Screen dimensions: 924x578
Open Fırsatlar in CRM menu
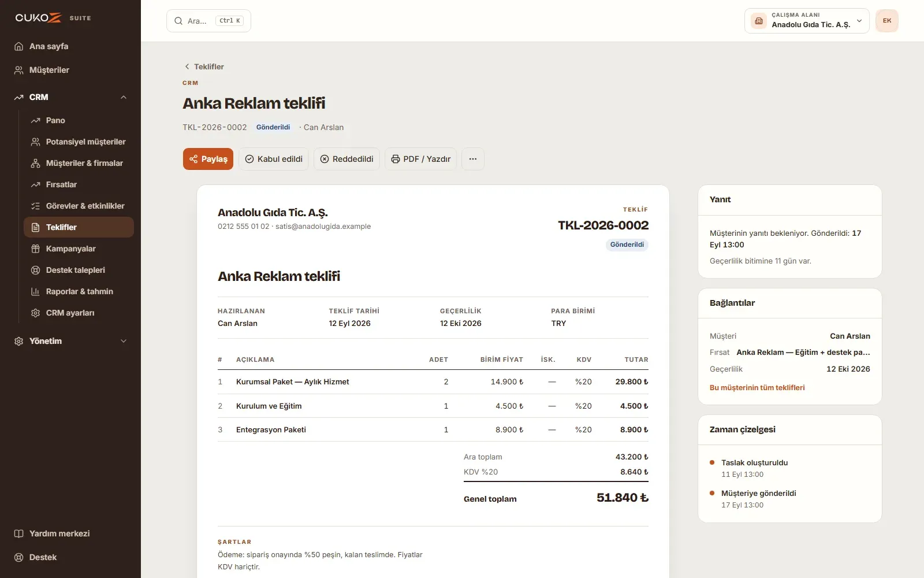pyautogui.click(x=79, y=184)
